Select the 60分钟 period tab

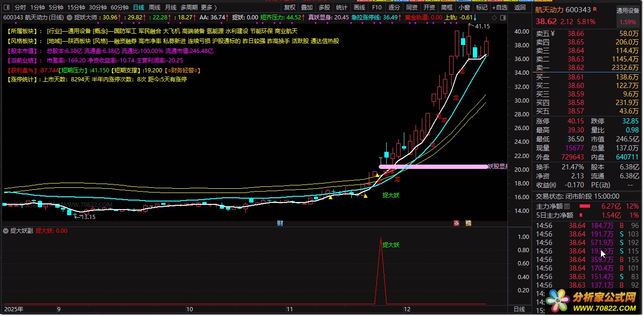(x=119, y=8)
